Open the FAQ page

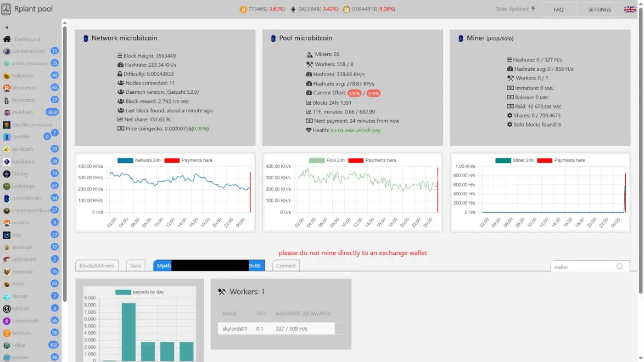(x=558, y=9)
